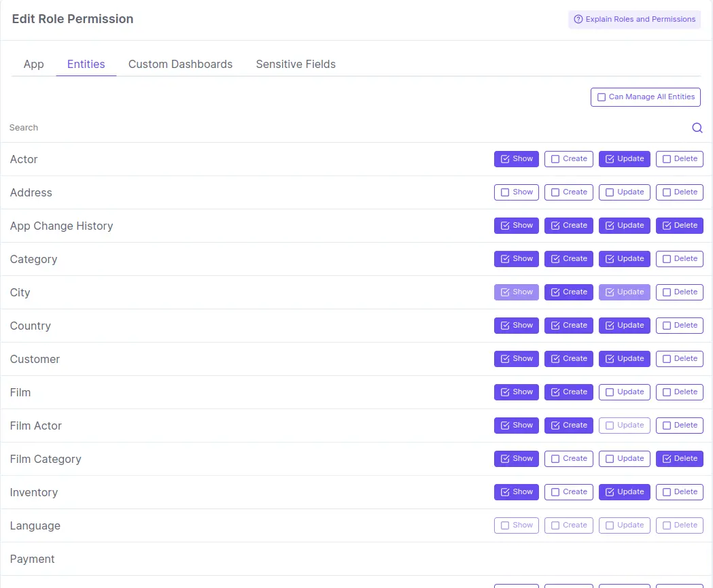The image size is (713, 588).
Task: Disable Update permission for Inventory
Action: (x=624, y=492)
